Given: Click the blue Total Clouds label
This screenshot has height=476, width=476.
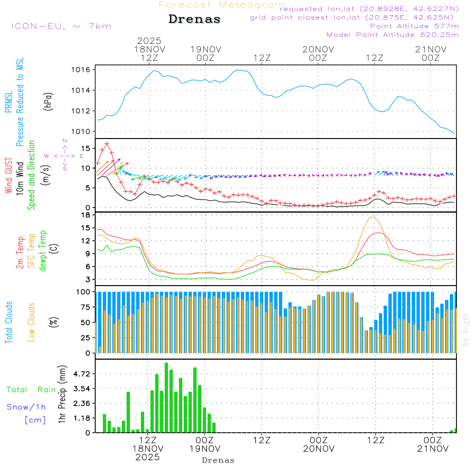Looking at the screenshot, I should (x=8, y=322).
